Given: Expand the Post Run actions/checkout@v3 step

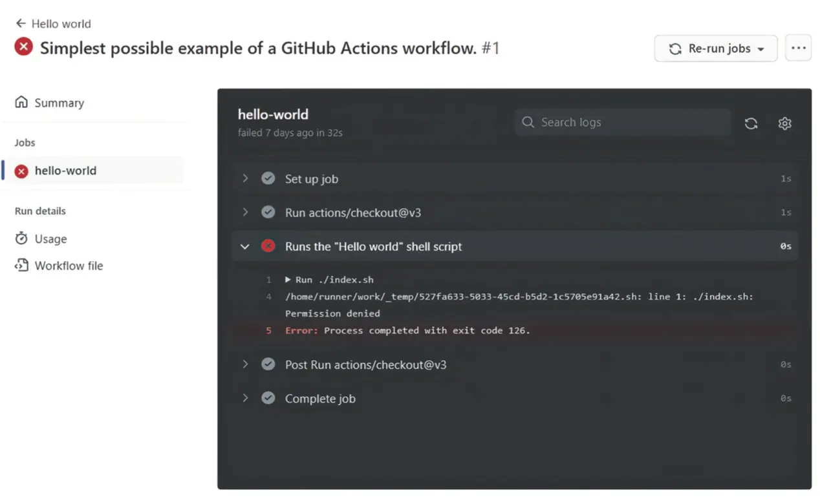Looking at the screenshot, I should coord(245,364).
